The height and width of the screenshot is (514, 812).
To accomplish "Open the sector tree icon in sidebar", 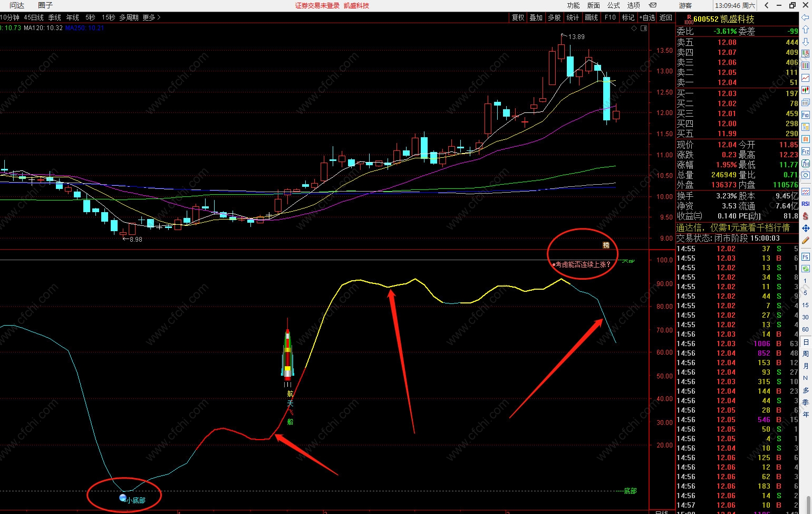I will (805, 127).
